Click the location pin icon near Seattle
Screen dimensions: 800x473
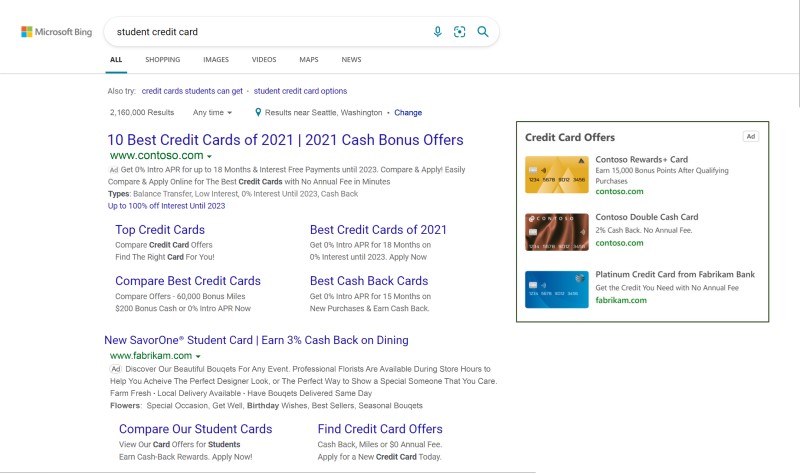tap(258, 112)
